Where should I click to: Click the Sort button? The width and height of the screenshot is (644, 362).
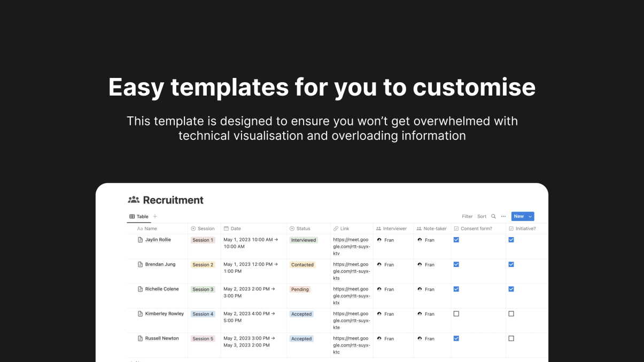(x=482, y=216)
